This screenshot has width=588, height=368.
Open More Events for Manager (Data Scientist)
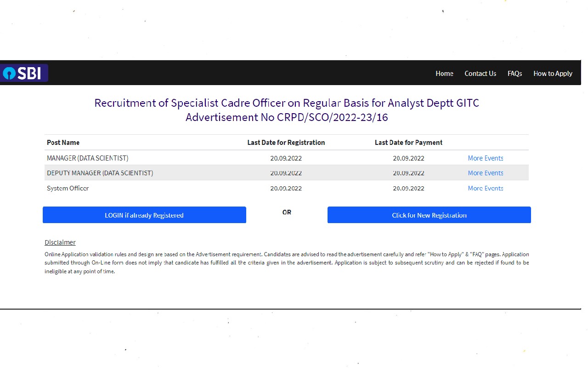485,158
